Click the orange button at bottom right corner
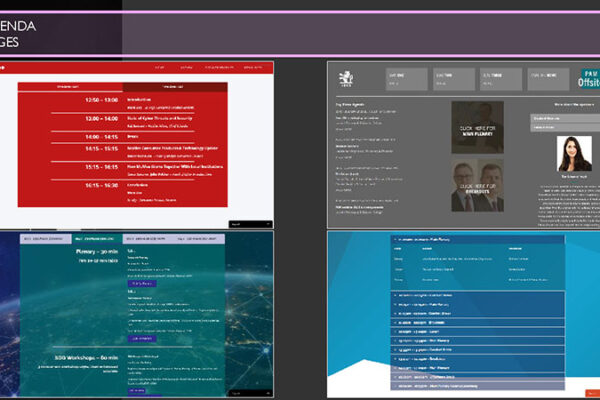 click(x=592, y=391)
